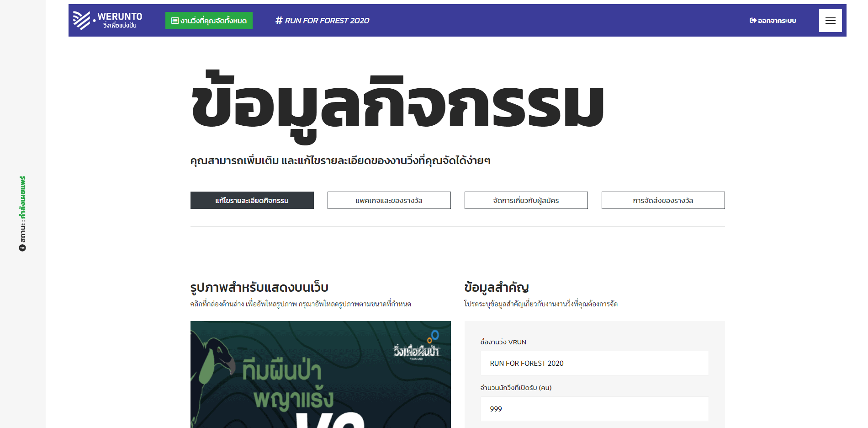
Task: Go to การจัดส่งของรางวัล tab
Action: [663, 200]
